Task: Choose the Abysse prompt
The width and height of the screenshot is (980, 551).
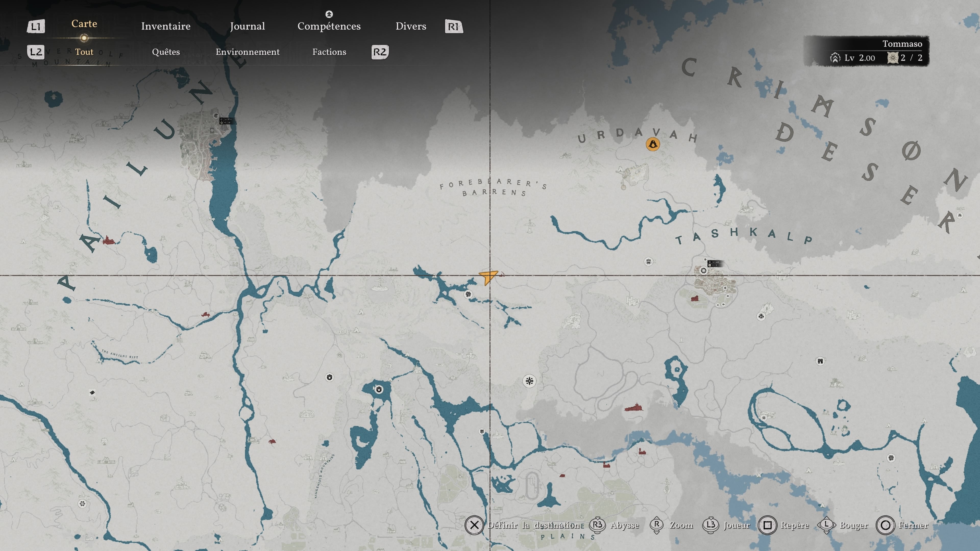Action: [614, 525]
